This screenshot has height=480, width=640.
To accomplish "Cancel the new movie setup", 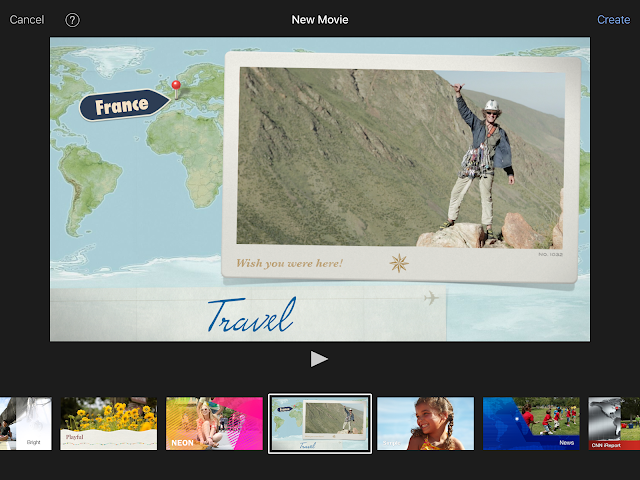I will [x=27, y=20].
